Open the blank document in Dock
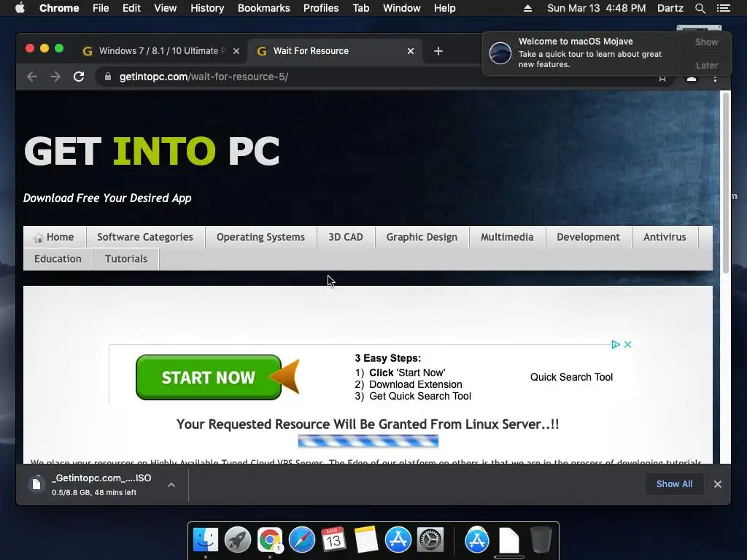747x560 pixels. (x=508, y=540)
